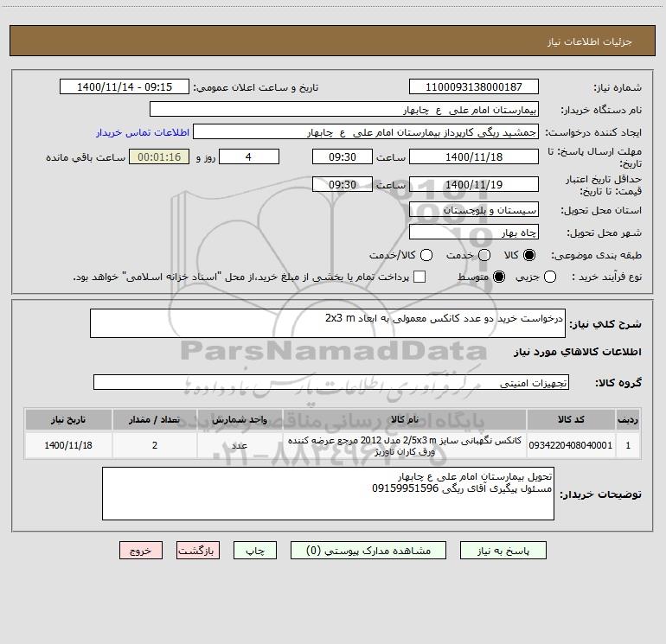Click the response deadline date 1400/11/18 field
Image resolution: width=666 pixels, height=644 pixels.
[x=474, y=156]
